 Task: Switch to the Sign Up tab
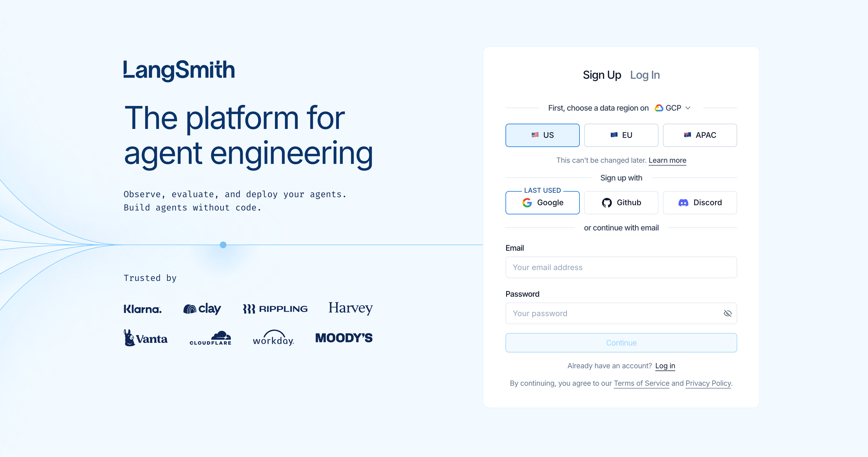click(602, 75)
